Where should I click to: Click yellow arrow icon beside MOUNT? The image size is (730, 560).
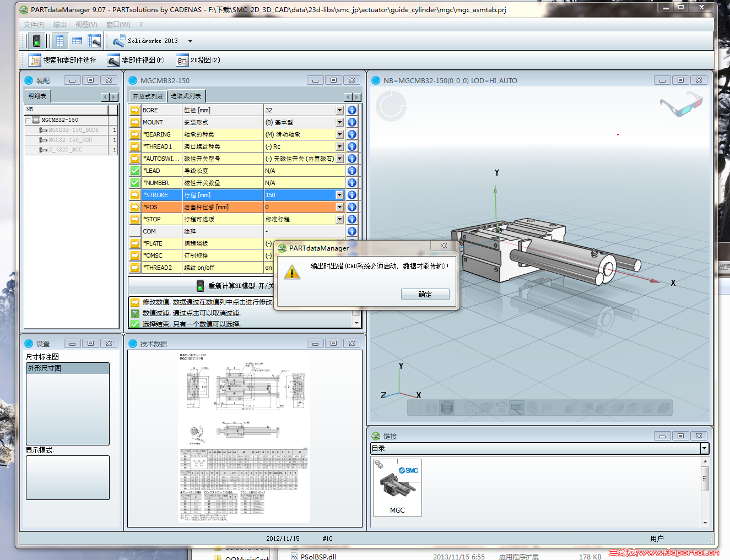[x=135, y=122]
